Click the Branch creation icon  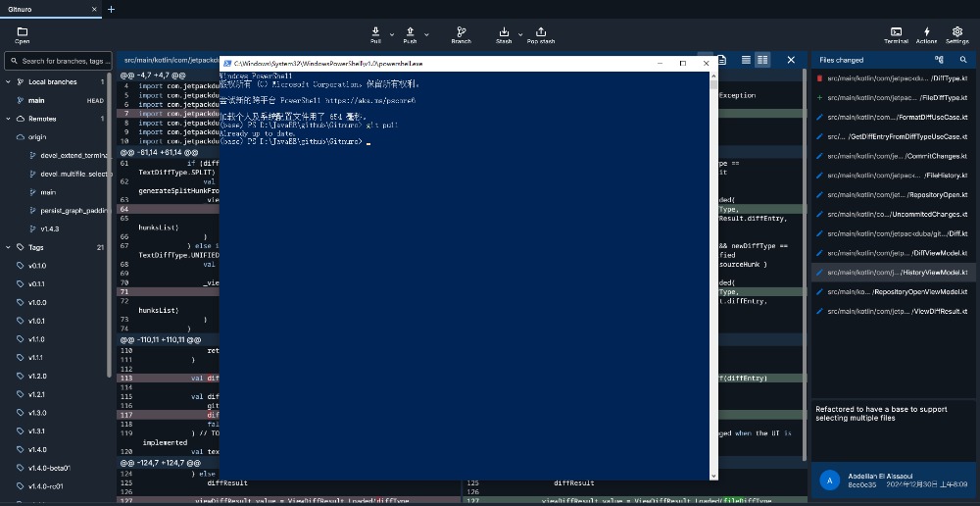pos(461,31)
